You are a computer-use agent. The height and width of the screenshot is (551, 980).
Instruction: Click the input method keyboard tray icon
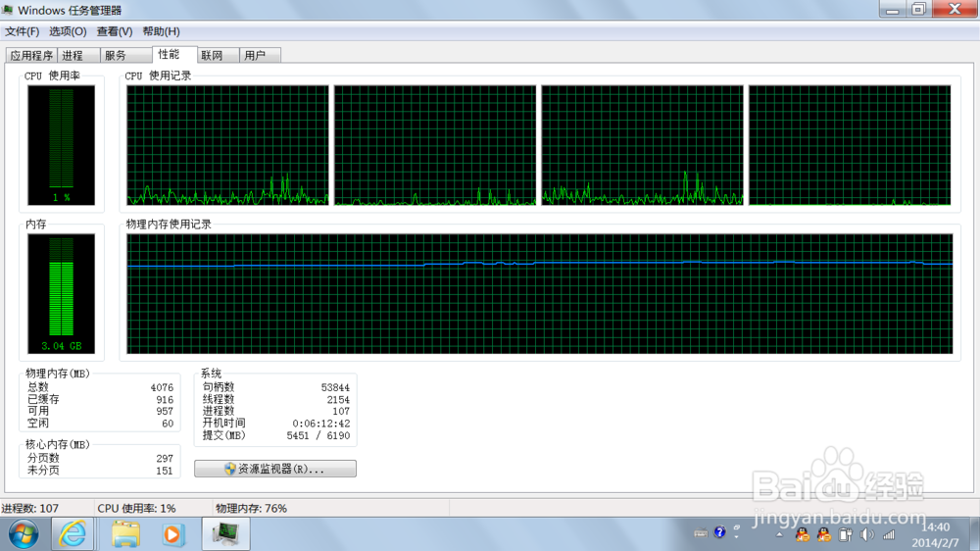click(701, 534)
